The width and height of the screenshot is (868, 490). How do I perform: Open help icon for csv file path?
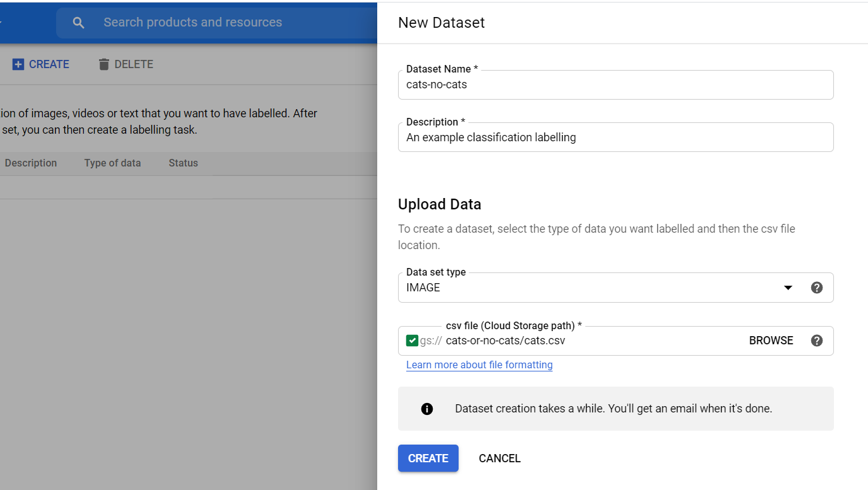[816, 341]
